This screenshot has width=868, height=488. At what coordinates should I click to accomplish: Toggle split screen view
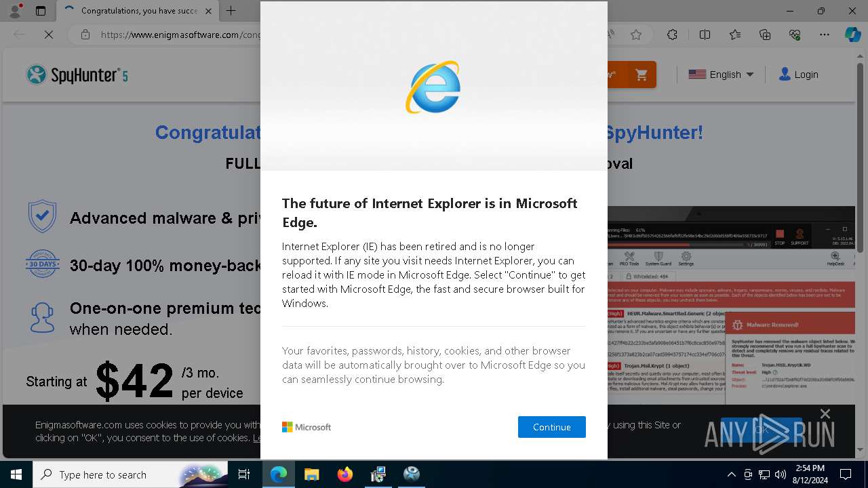705,35
